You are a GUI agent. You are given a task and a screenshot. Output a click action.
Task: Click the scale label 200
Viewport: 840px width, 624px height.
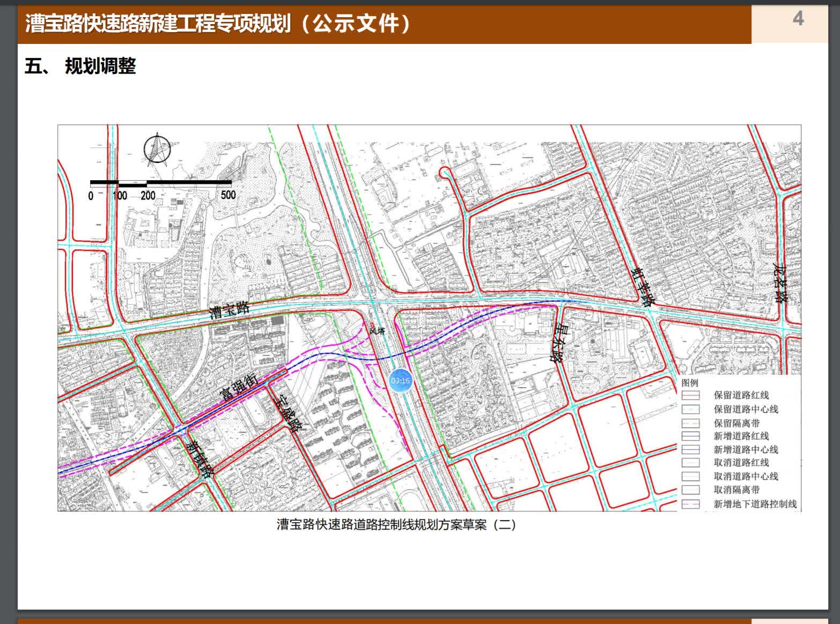coord(148,195)
